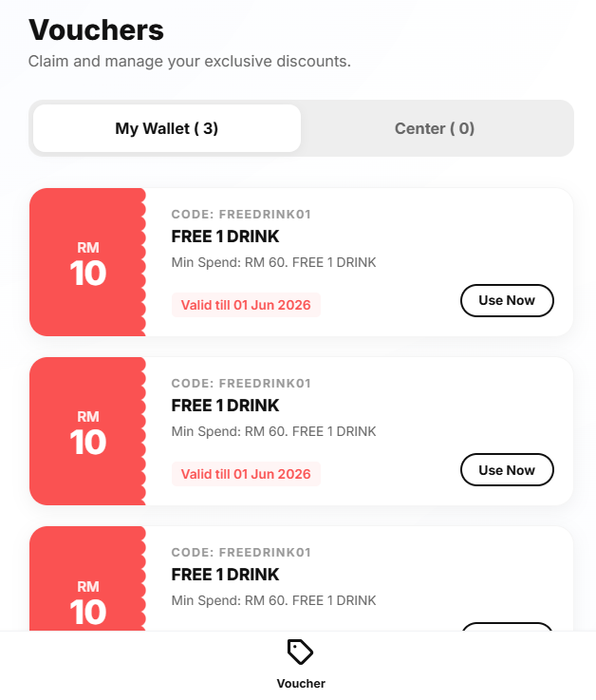Click the Voucher tag icon in bottom bar
The height and width of the screenshot is (700, 596).
pos(300,653)
